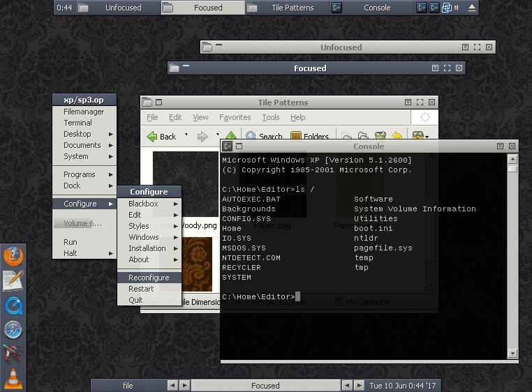Viewport: 532px width, 392px height.
Task: Open the File menu in Tile Patterns
Action: (152, 117)
